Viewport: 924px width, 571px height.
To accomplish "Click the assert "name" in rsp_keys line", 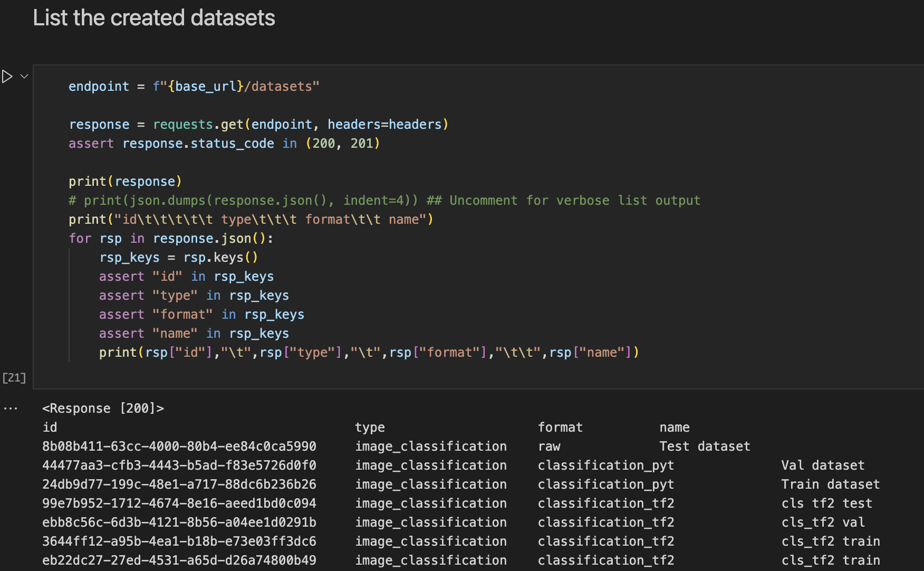I will 194,334.
